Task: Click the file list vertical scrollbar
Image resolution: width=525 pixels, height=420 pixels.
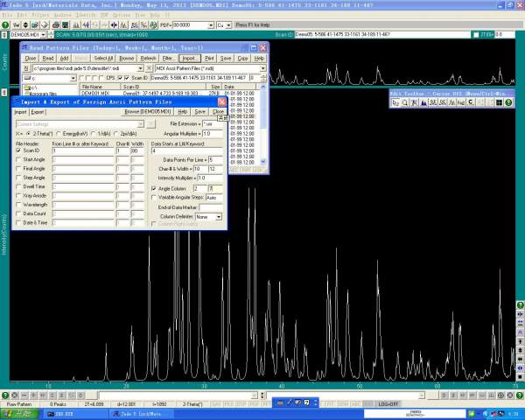Action: [x=263, y=122]
